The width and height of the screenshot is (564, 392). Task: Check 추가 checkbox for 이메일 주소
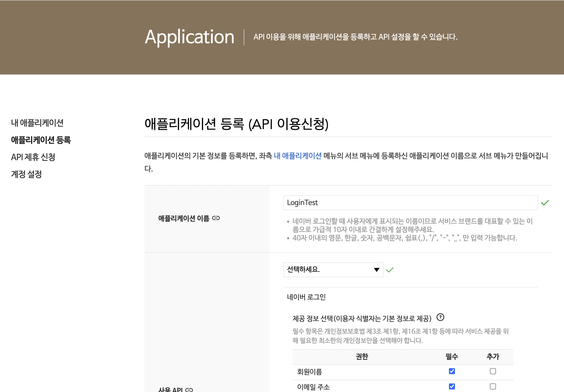[x=492, y=386]
